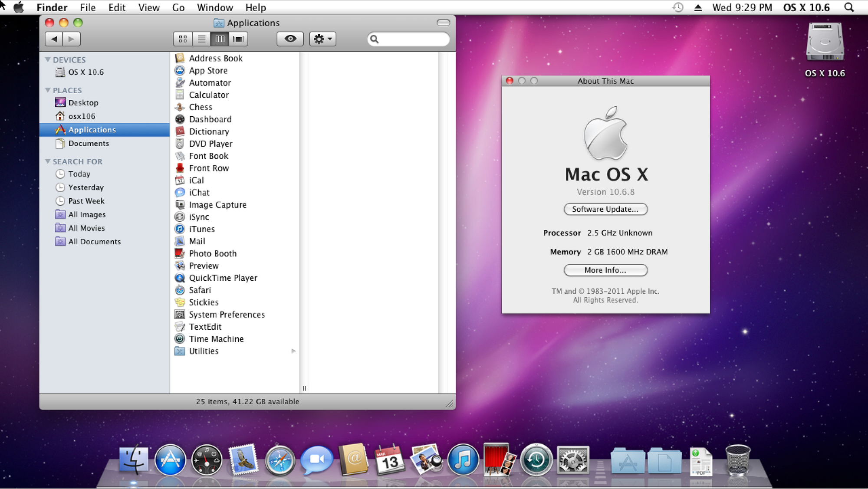The height and width of the screenshot is (489, 868).
Task: Click Software Update button in About Mac
Action: 605,209
